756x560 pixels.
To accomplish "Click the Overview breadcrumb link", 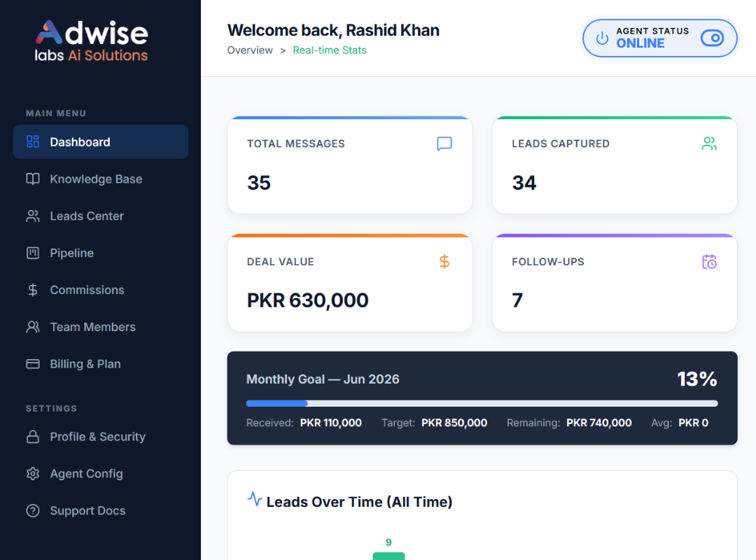I will [x=250, y=50].
